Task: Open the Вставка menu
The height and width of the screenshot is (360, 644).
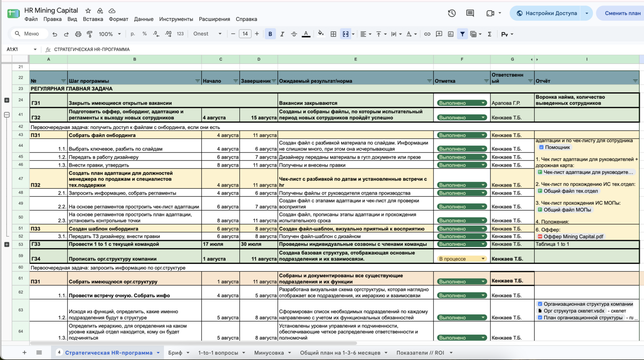Action: click(93, 19)
